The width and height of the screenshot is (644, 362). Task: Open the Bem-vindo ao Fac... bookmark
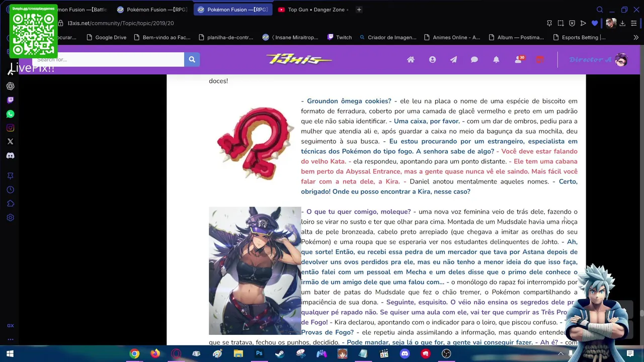(x=162, y=37)
